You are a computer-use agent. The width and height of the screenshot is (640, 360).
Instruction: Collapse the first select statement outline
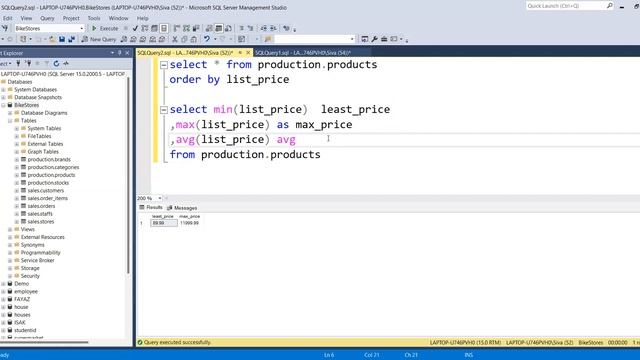[164, 64]
